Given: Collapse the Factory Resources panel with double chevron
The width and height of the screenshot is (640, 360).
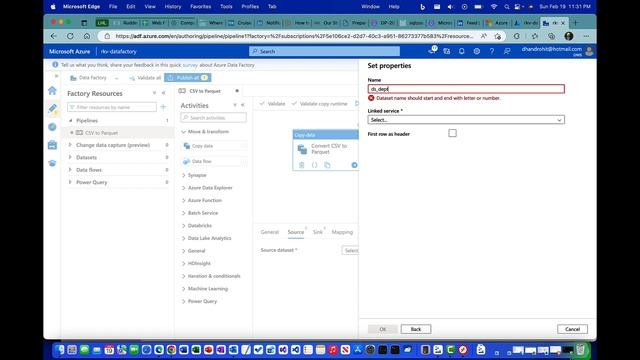Looking at the screenshot, I should pos(163,93).
